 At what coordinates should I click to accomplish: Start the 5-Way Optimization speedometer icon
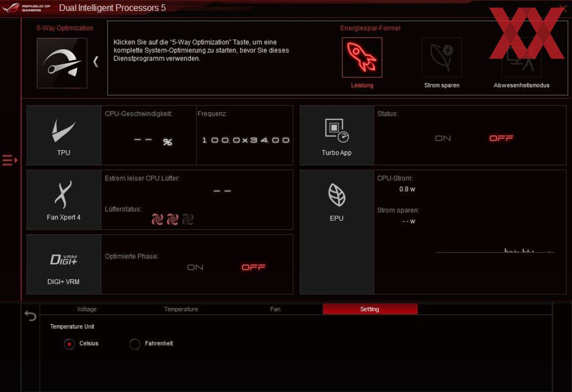62,63
